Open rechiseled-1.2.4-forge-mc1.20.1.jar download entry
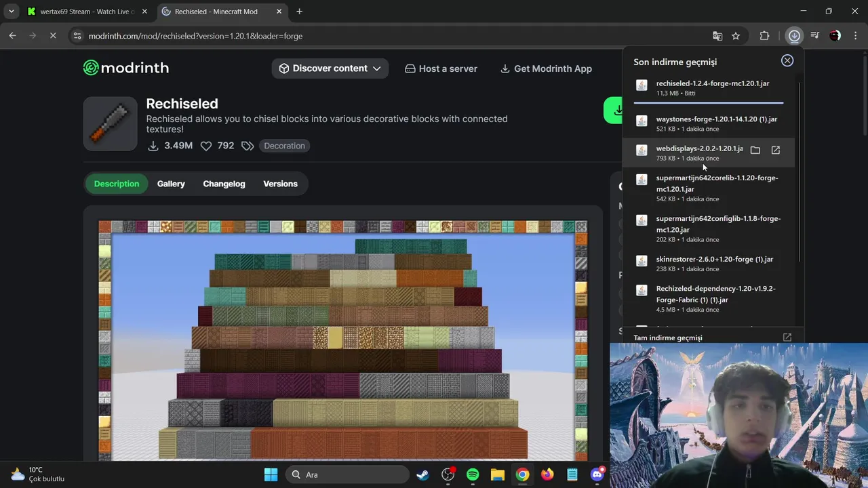 coord(709,87)
